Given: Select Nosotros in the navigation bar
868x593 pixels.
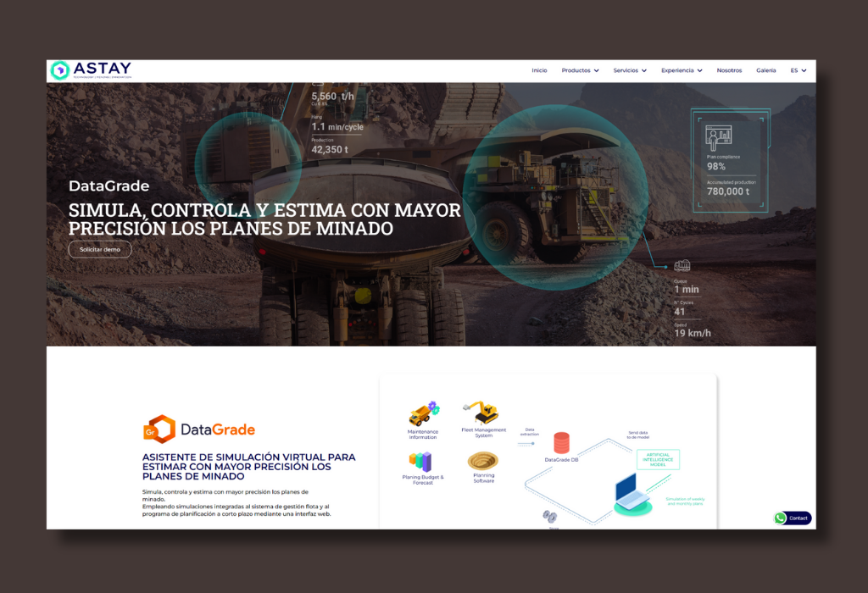Looking at the screenshot, I should pyautogui.click(x=730, y=70).
